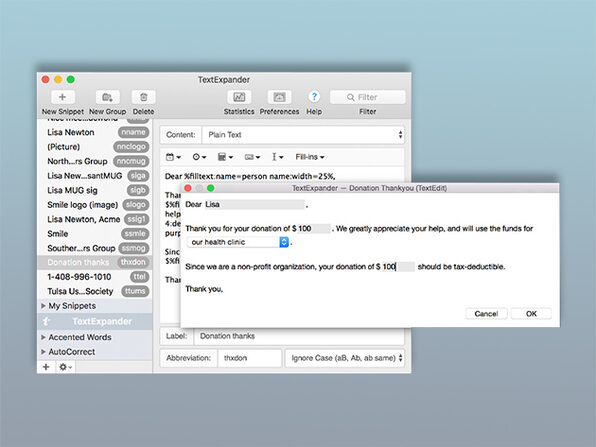The width and height of the screenshot is (596, 447).
Task: Open the Fill-ins dropdown menu
Action: point(310,157)
